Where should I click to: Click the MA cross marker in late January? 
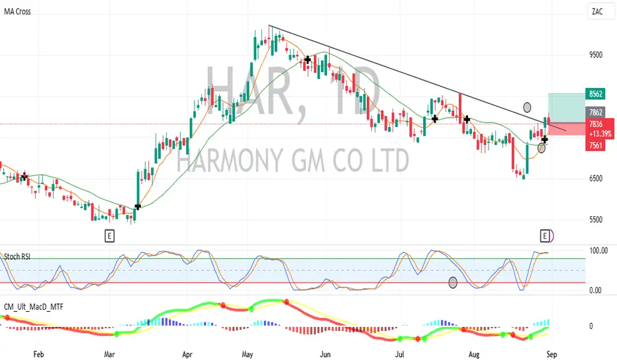[x=24, y=177]
